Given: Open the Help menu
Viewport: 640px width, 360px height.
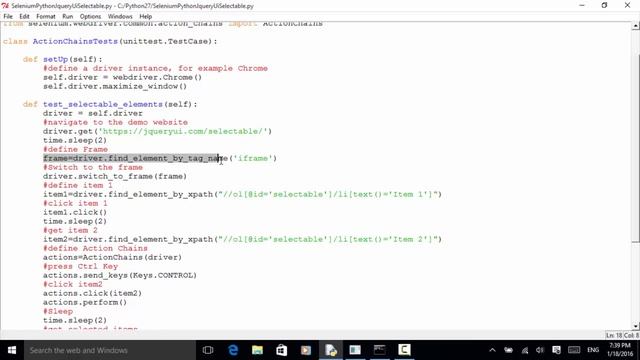Looking at the screenshot, I should click(146, 16).
